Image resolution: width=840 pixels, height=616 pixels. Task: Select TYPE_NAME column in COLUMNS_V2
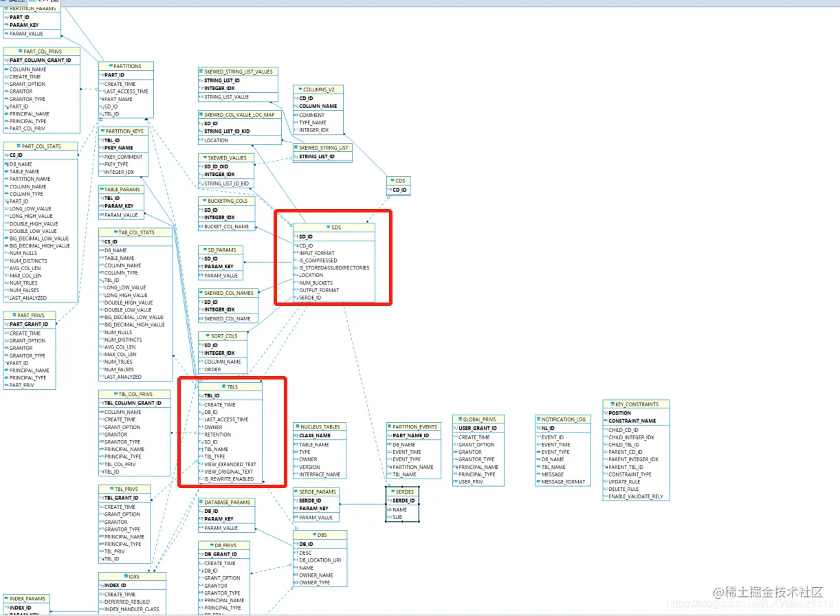point(313,122)
